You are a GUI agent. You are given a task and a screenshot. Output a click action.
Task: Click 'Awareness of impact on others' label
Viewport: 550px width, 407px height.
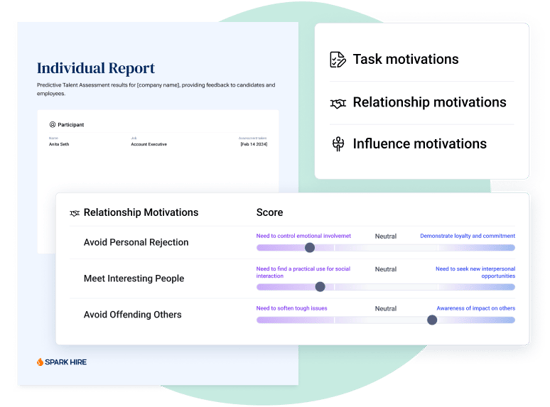[x=476, y=308]
